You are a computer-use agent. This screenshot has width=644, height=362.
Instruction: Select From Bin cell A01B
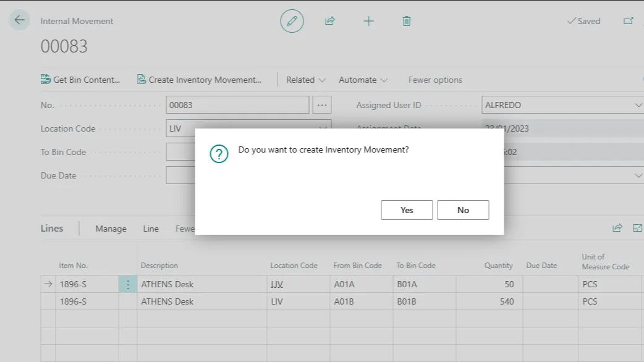362,301
